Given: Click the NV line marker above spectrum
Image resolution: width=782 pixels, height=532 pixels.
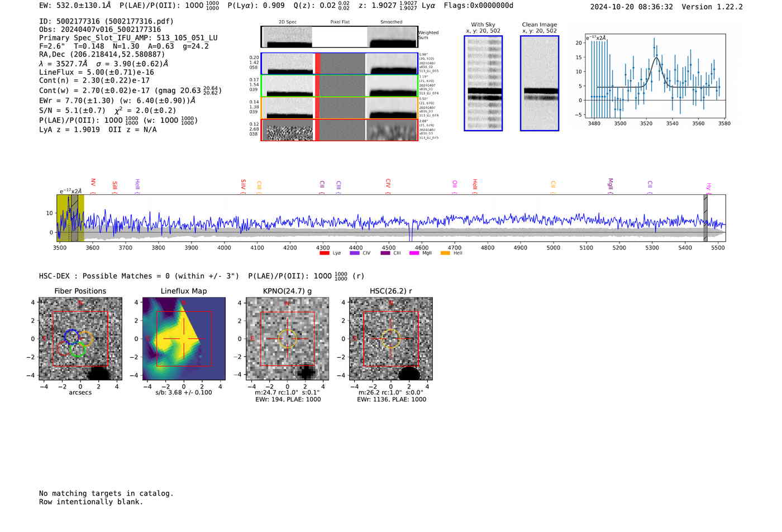Looking at the screenshot, I should point(93,185).
